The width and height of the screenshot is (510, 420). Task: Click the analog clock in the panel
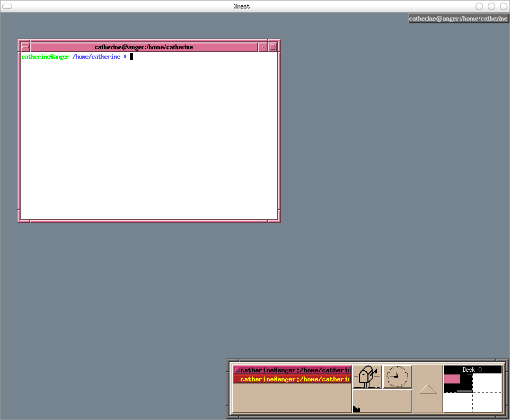pyautogui.click(x=397, y=377)
